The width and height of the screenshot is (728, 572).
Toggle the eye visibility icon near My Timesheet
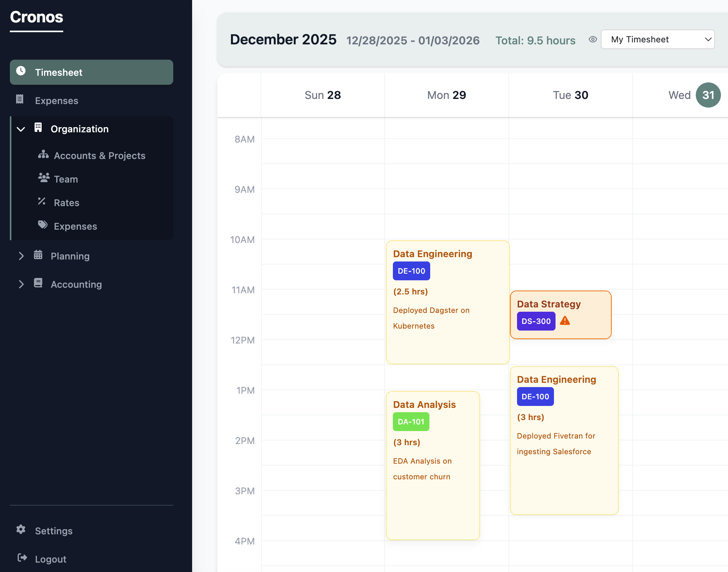[593, 40]
